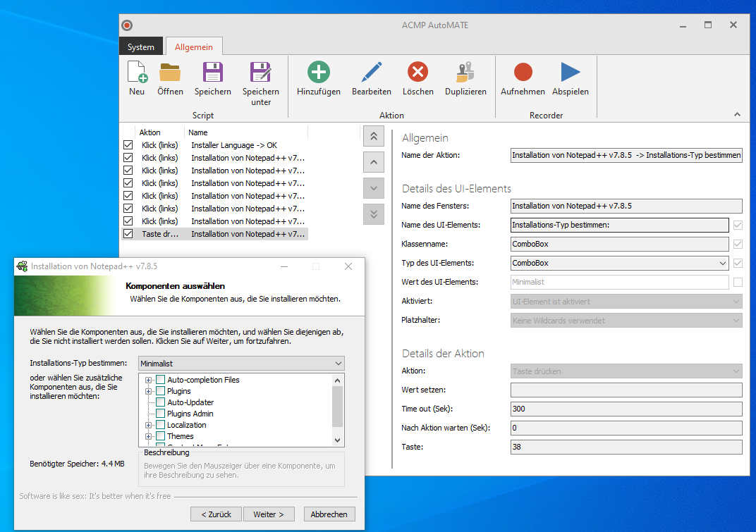756x532 pixels.
Task: Toggle checkbox for the Taste dr... row
Action: pos(128,234)
